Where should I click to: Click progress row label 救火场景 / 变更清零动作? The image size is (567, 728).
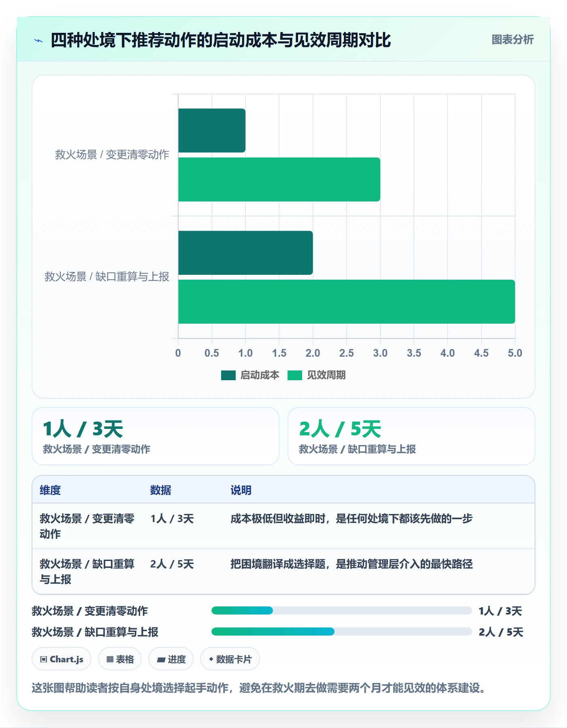pyautogui.click(x=90, y=611)
